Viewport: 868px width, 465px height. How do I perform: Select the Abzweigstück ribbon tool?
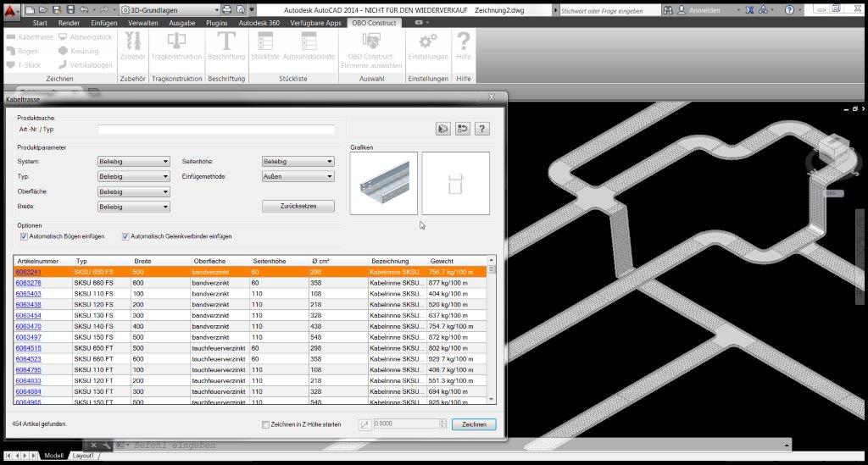[86, 37]
